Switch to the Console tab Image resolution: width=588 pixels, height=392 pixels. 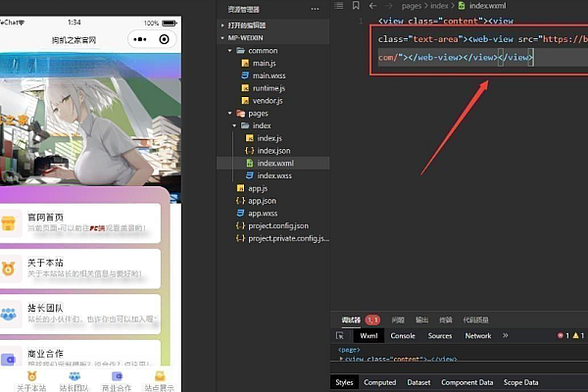coord(403,336)
